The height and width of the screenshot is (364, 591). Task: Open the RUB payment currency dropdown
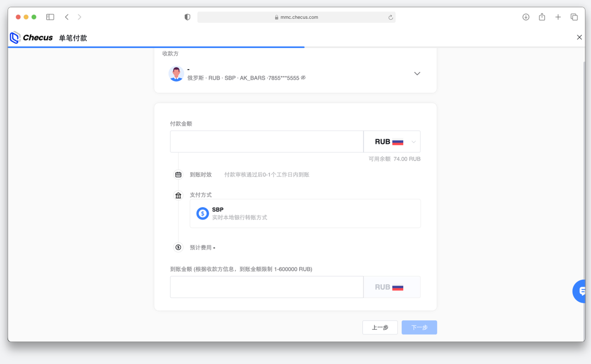[x=392, y=142]
